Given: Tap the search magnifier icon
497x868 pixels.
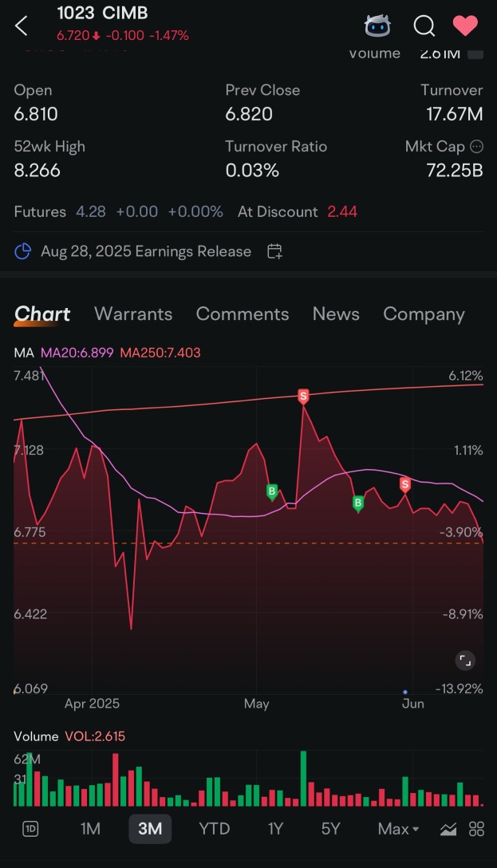Looking at the screenshot, I should [x=424, y=26].
